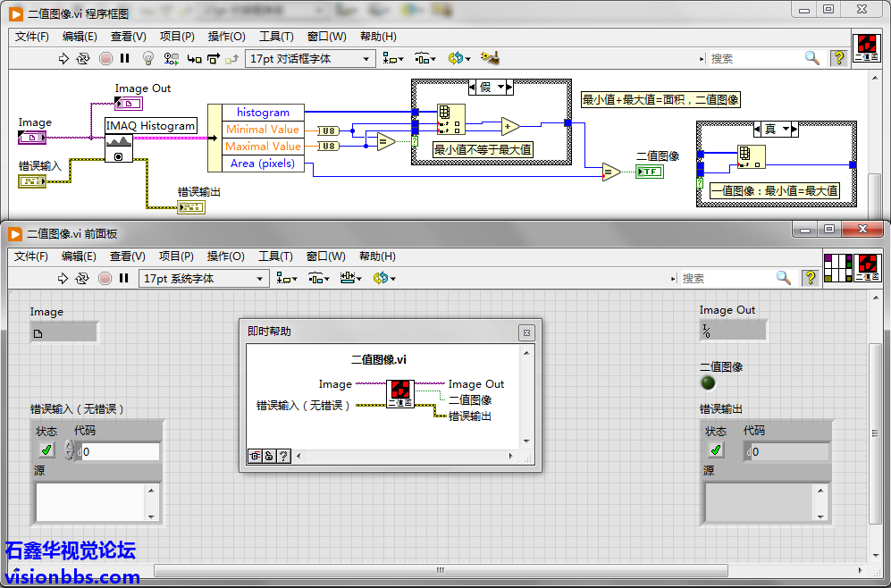Open 帮助(H) menu in front panel window
This screenshot has height=588, width=891.
coord(377,256)
